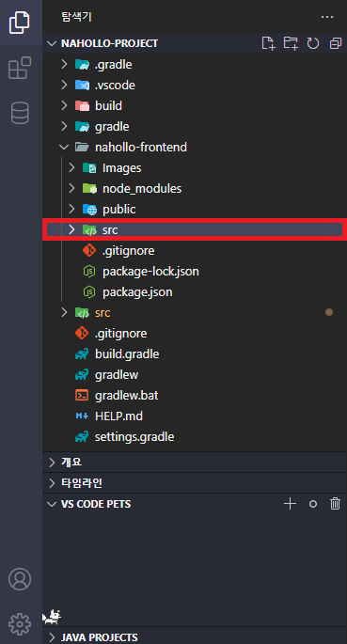347x644 pixels.
Task: Click the build.gradle elephant icon
Action: tap(82, 354)
